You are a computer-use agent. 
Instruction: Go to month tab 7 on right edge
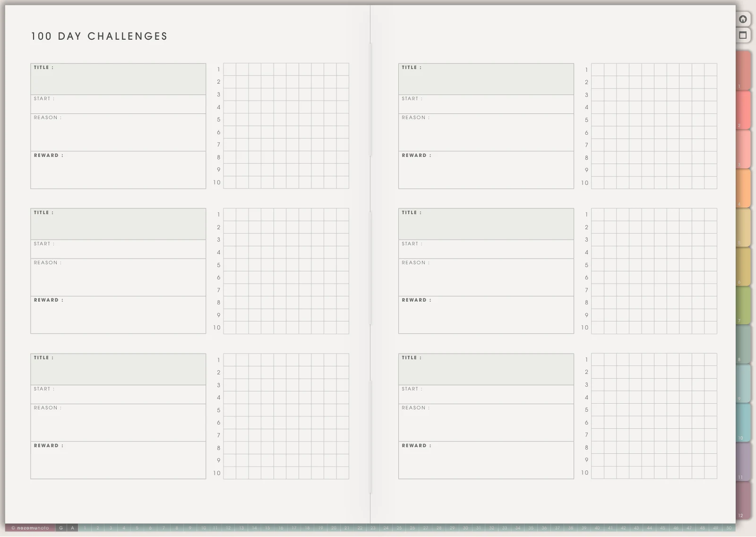click(743, 305)
